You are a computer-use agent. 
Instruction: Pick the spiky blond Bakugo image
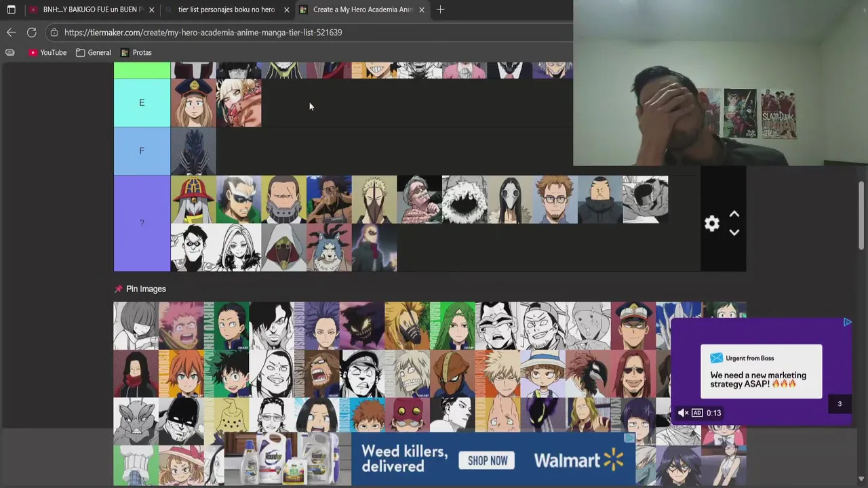pyautogui.click(x=498, y=374)
